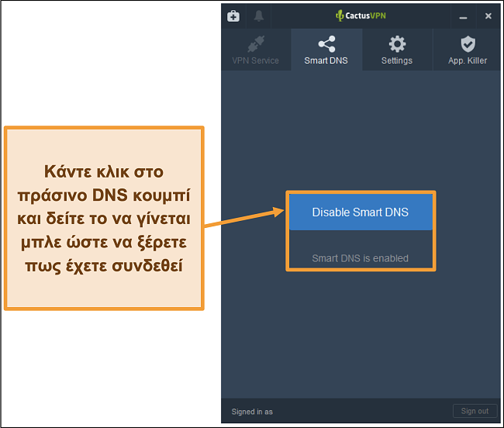Click the Signed in as label
504x428 pixels.
252,412
